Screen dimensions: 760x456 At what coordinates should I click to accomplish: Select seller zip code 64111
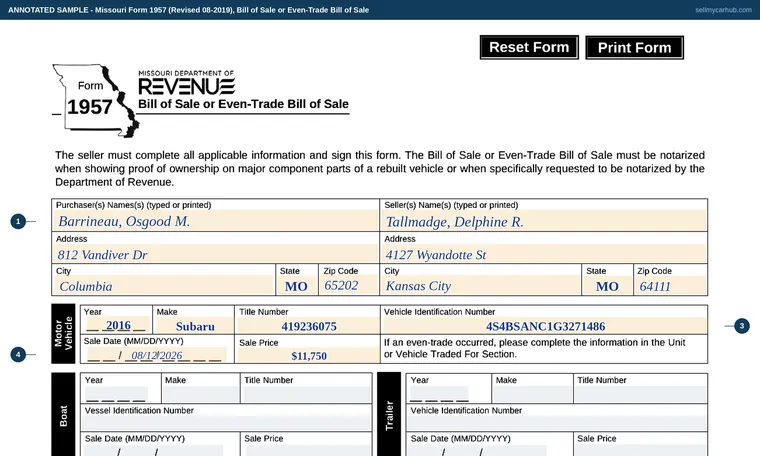(670, 285)
